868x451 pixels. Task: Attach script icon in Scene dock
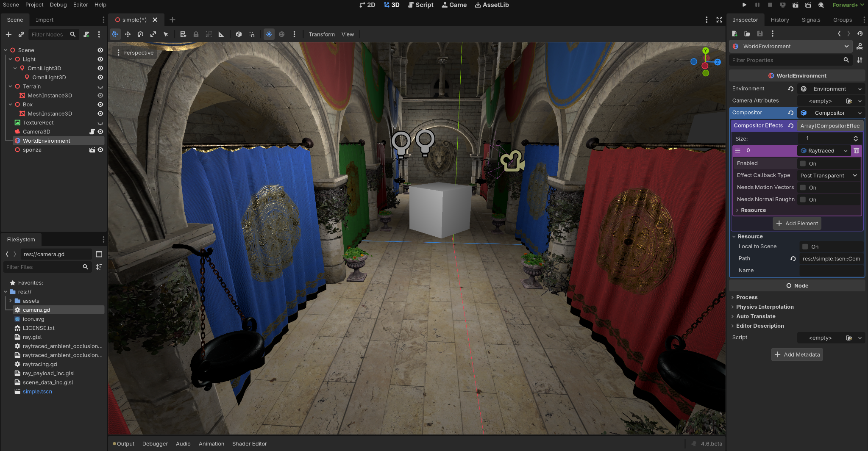[x=86, y=34]
